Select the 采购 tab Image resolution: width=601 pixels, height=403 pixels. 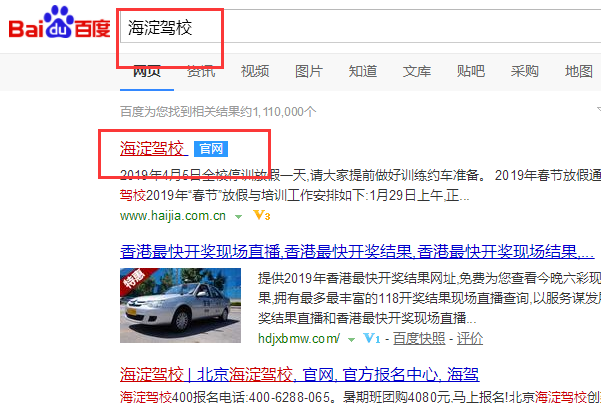coord(525,71)
